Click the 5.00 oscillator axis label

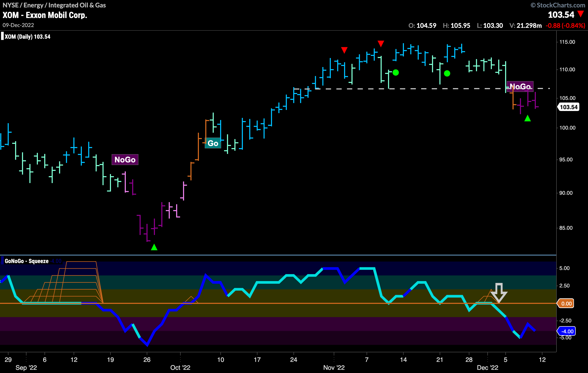click(564, 268)
